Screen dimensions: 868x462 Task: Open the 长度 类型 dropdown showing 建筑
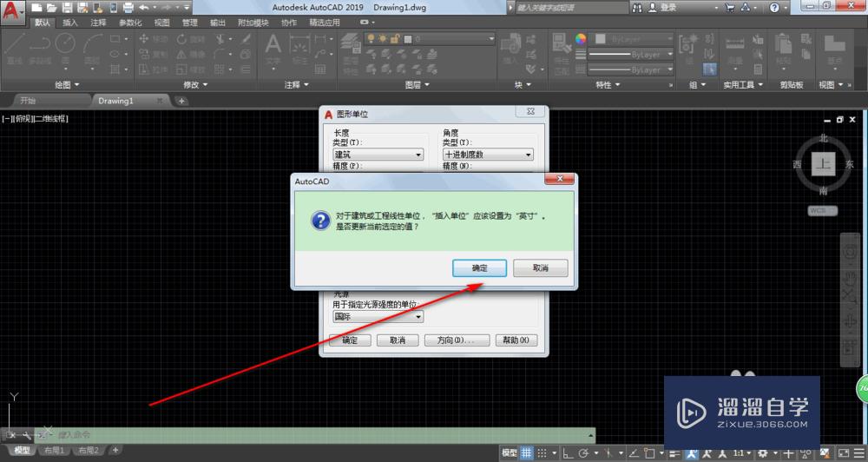378,155
